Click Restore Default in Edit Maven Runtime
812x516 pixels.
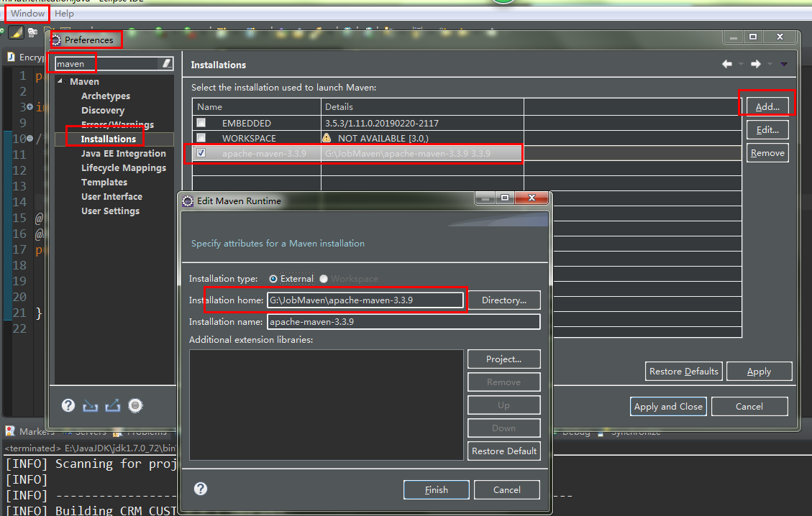pyautogui.click(x=504, y=451)
